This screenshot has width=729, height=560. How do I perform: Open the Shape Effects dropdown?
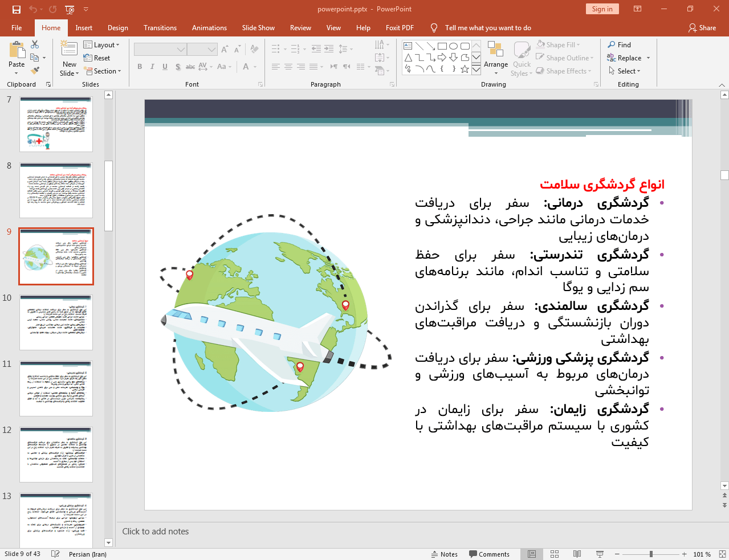point(564,71)
